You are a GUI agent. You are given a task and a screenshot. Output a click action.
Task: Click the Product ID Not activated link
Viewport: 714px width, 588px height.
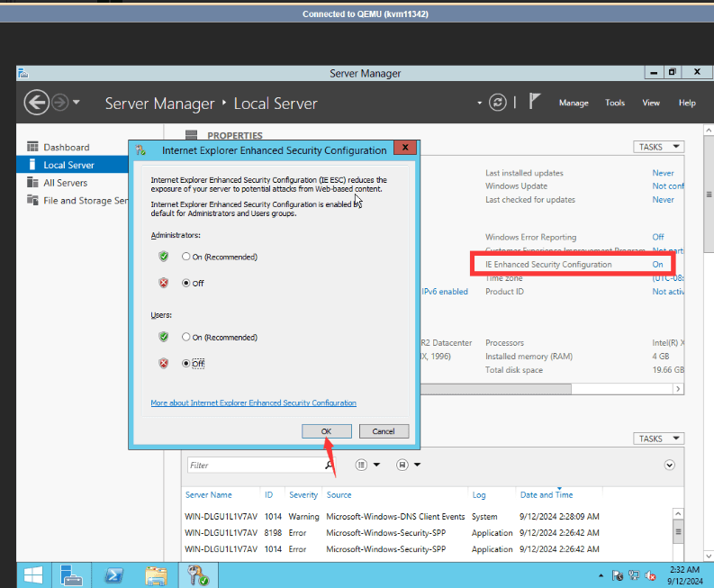point(668,292)
